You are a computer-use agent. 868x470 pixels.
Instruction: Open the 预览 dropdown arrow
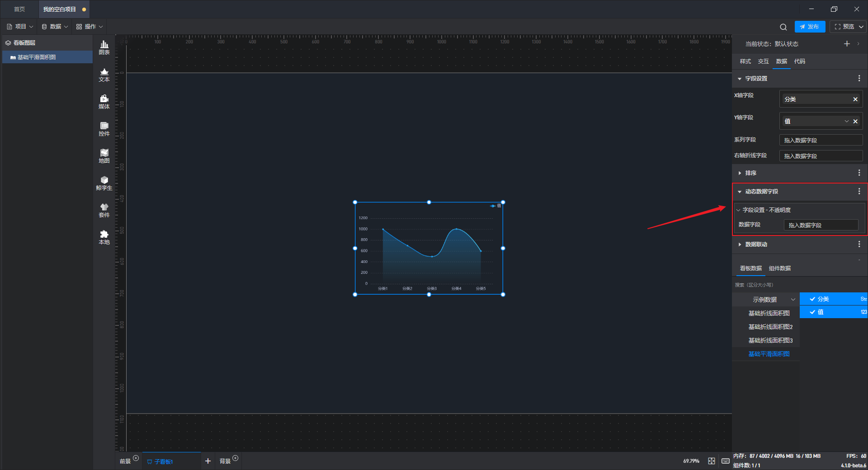861,27
